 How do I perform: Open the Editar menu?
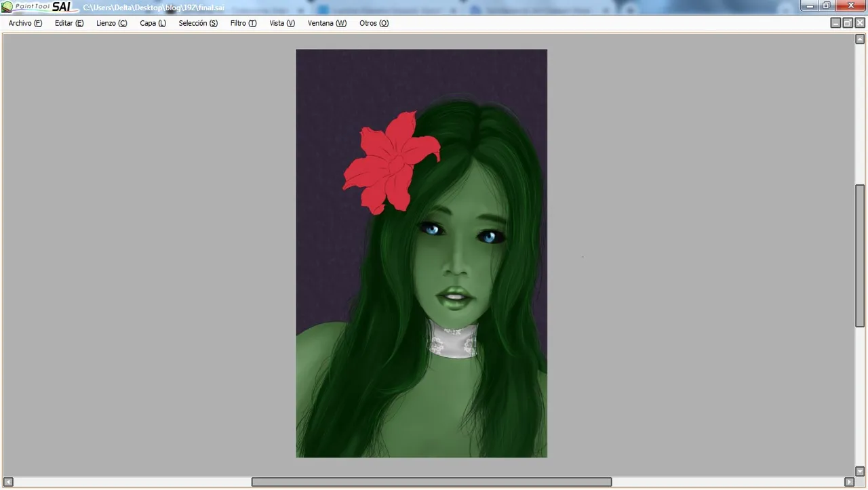pyautogui.click(x=69, y=23)
